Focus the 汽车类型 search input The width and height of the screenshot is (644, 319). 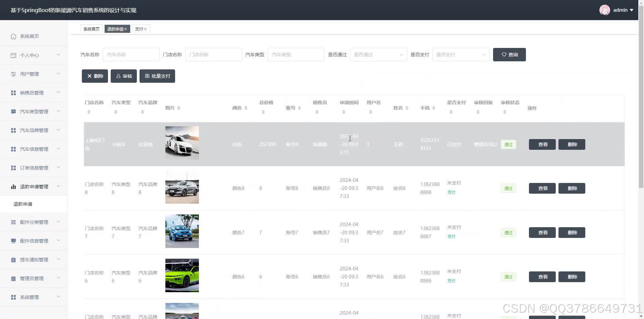(296, 55)
